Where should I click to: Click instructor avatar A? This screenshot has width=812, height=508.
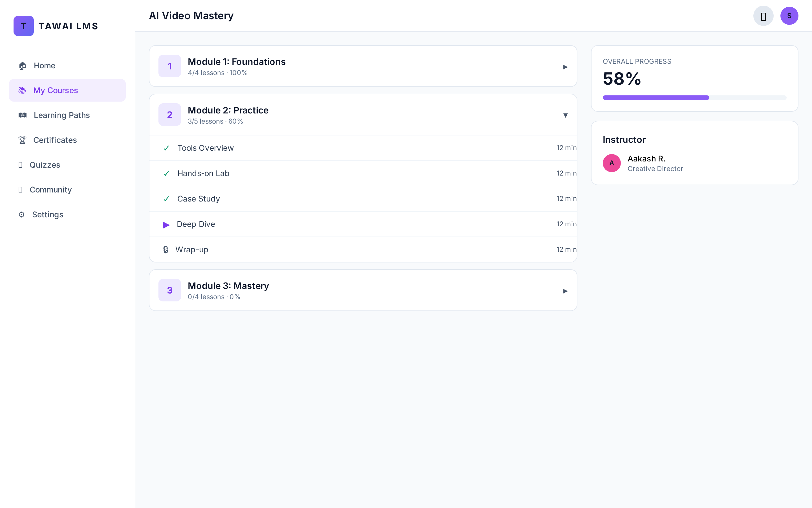click(x=612, y=163)
